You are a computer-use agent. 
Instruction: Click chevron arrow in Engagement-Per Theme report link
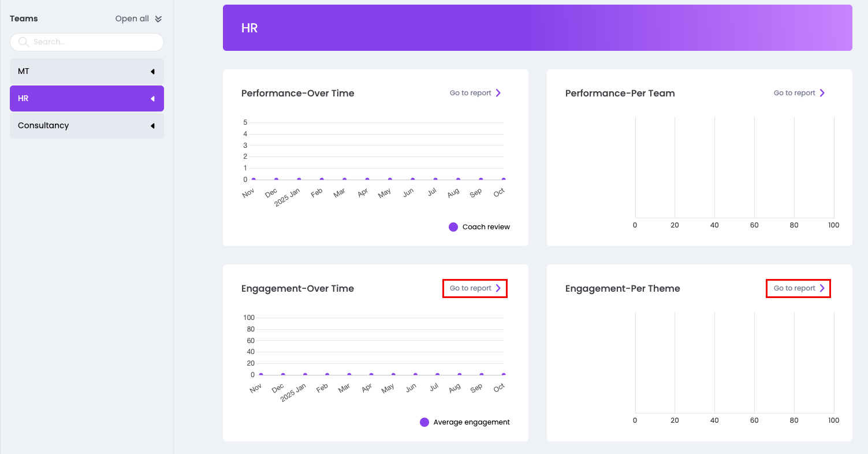[x=822, y=288]
